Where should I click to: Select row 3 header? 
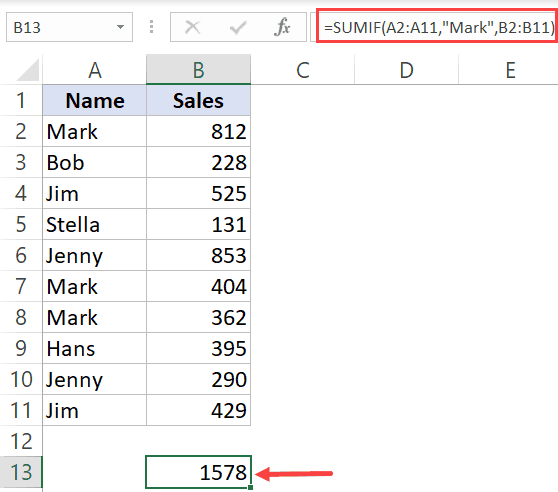[x=21, y=162]
